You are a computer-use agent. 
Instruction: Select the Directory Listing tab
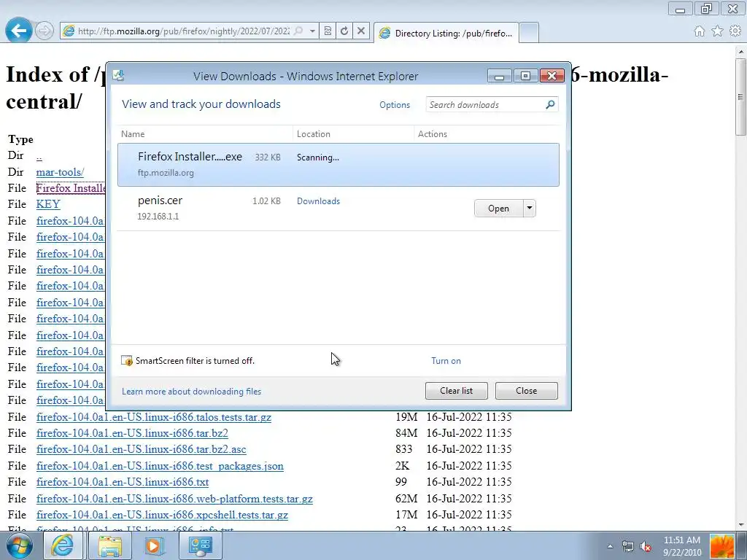click(x=446, y=33)
